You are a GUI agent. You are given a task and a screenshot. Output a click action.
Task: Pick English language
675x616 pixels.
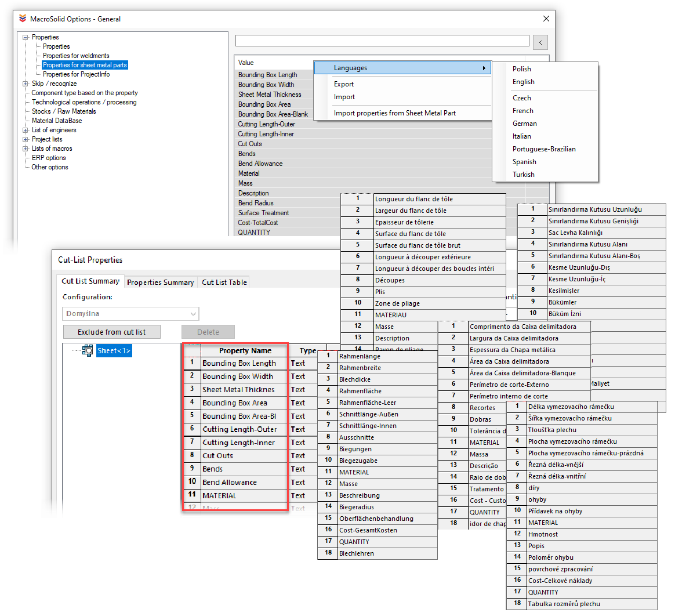[523, 82]
